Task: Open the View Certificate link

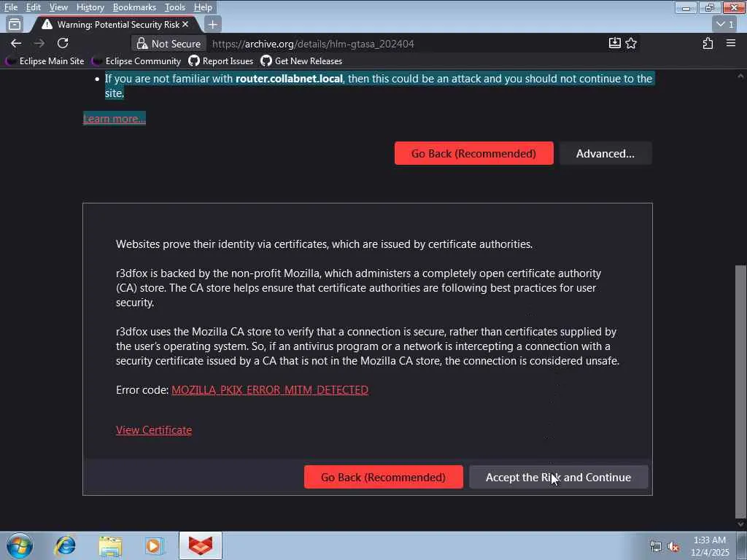Action: coord(154,430)
